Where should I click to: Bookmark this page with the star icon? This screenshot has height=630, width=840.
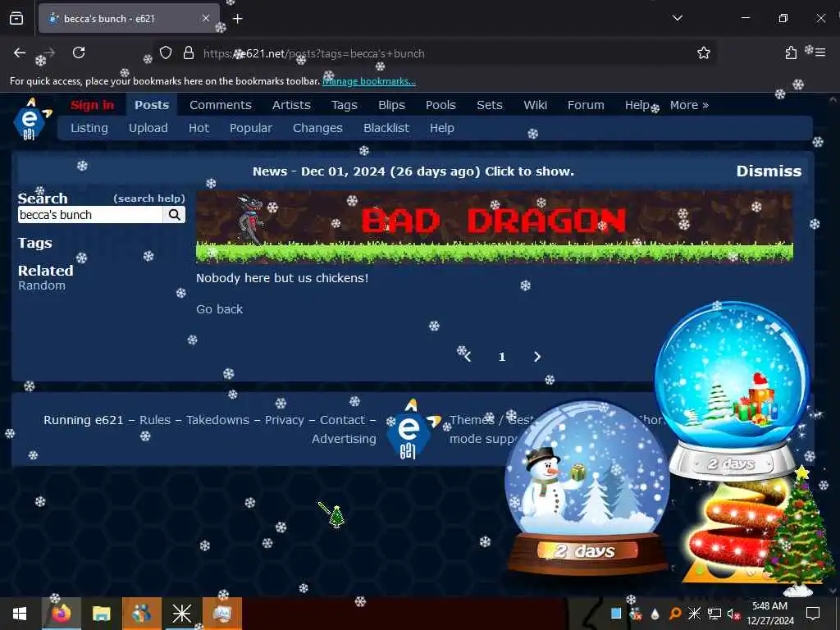[x=703, y=52]
